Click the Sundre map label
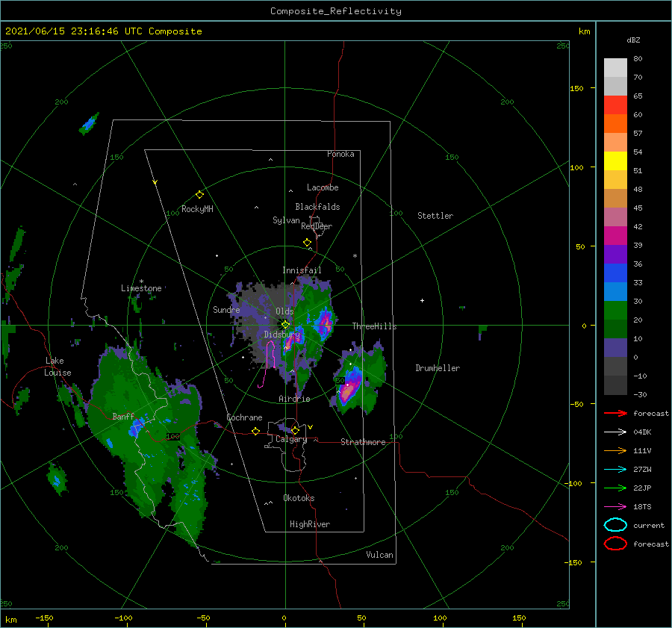 coord(226,309)
